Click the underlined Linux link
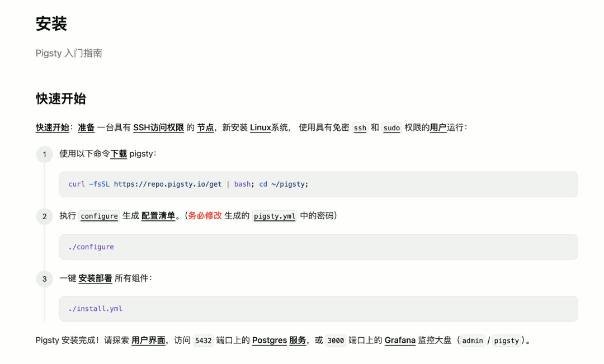604x364 pixels. [x=260, y=127]
